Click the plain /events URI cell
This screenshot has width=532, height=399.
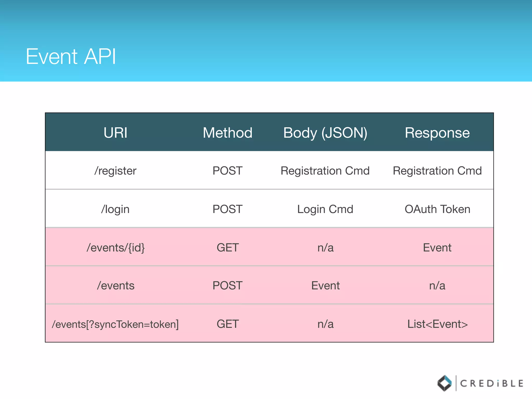click(116, 286)
